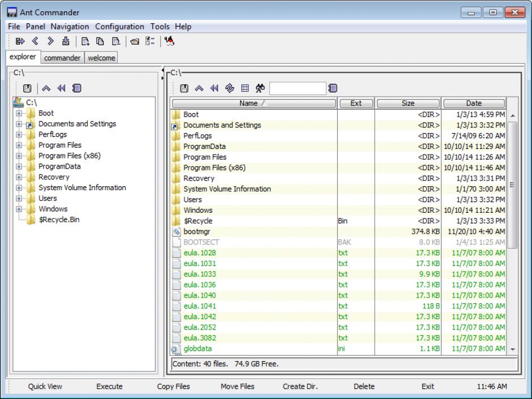Sort the file list by Ext column

356,103
